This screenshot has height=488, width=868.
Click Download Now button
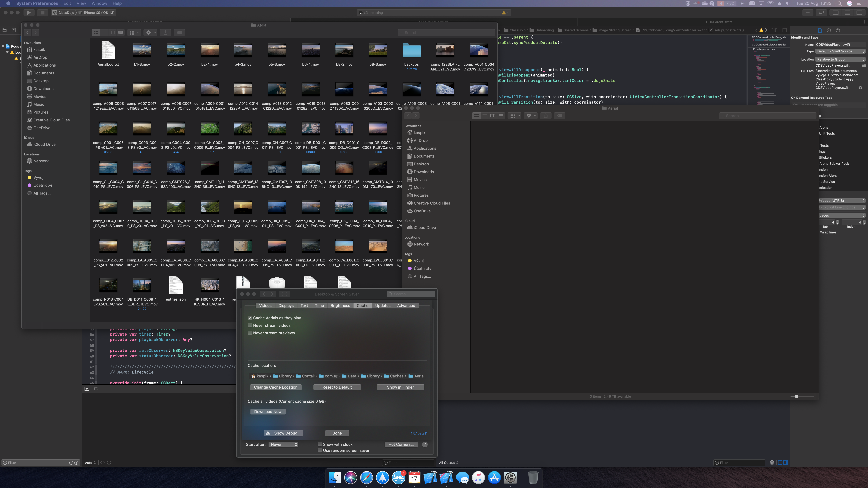268,411
